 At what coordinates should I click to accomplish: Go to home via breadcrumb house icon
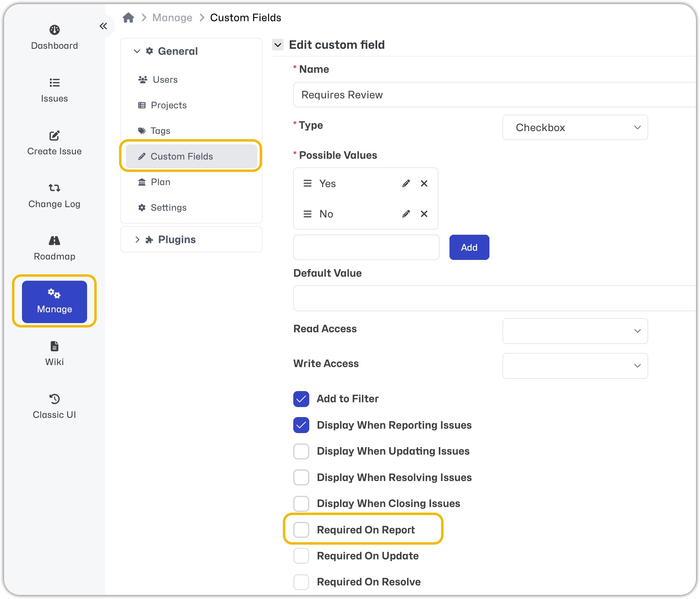[x=128, y=18]
